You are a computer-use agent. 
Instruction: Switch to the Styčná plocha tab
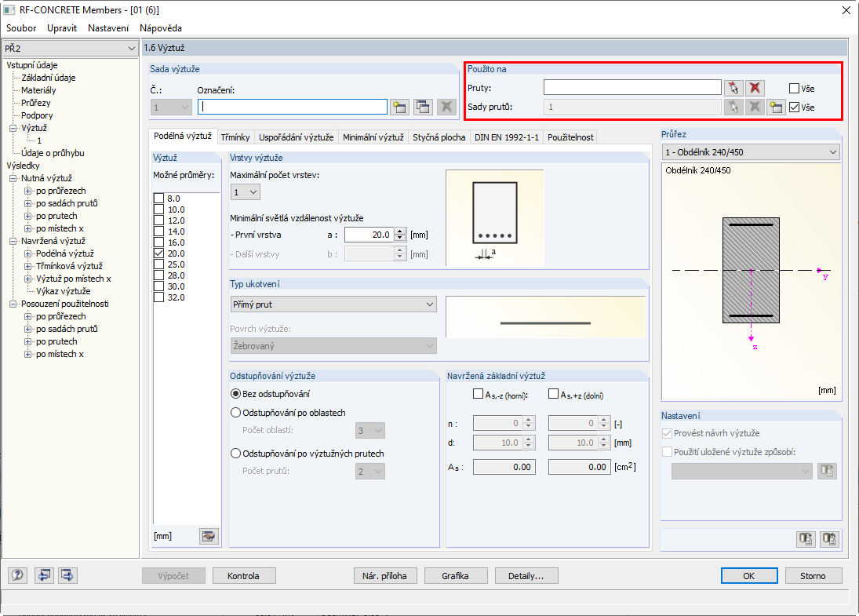(439, 137)
